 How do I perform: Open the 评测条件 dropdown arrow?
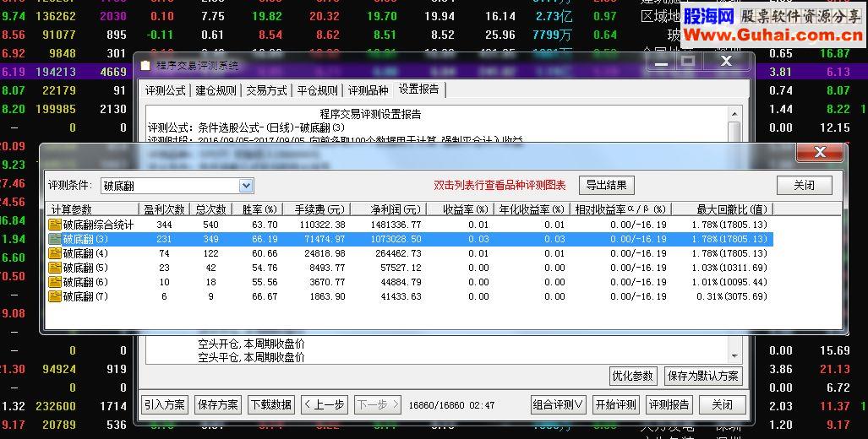click(246, 186)
